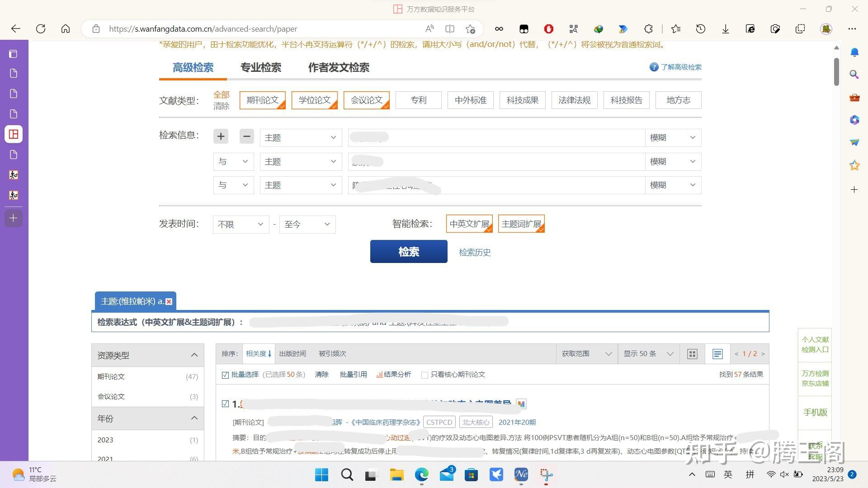Open vertical tabs panel icon at top
The image size is (868, 488).
tap(13, 54)
